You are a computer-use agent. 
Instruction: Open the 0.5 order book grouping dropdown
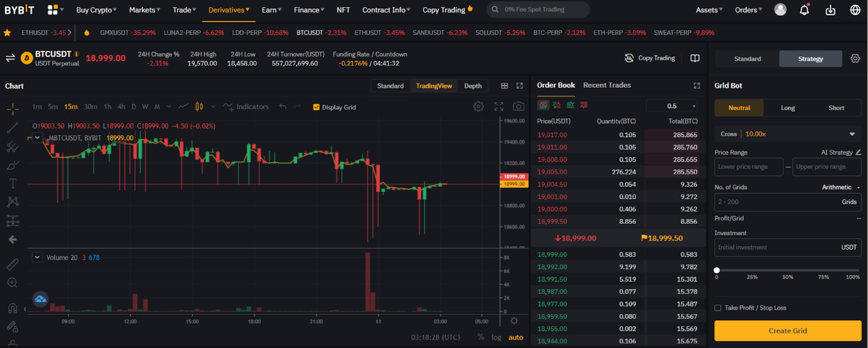(x=672, y=106)
